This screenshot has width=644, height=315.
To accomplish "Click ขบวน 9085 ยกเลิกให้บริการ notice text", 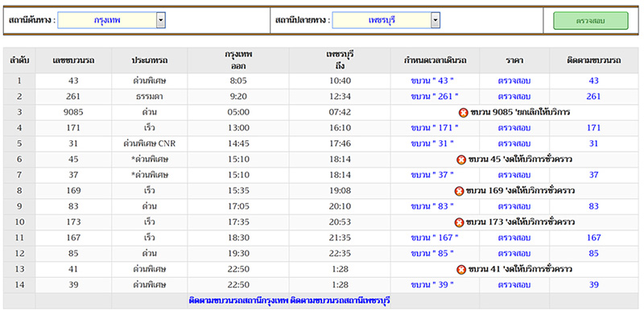I will 520,112.
